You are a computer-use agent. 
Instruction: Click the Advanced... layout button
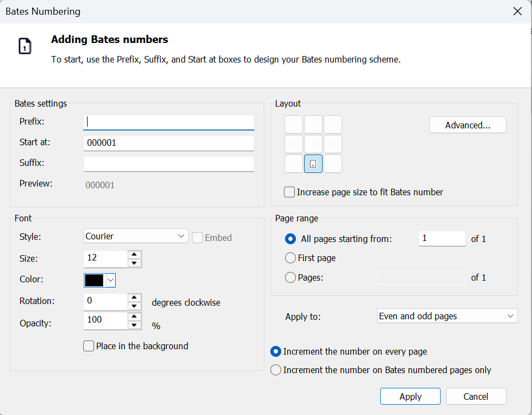(x=467, y=125)
